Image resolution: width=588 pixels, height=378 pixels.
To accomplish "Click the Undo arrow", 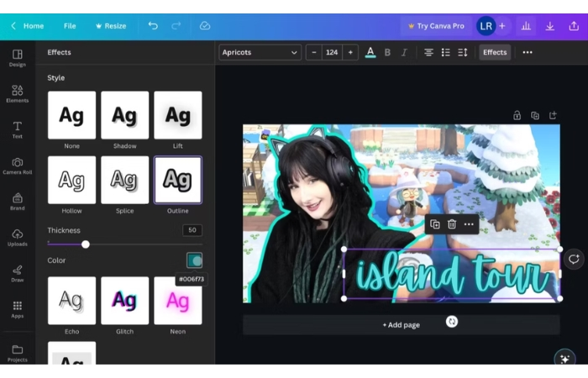I will [153, 26].
